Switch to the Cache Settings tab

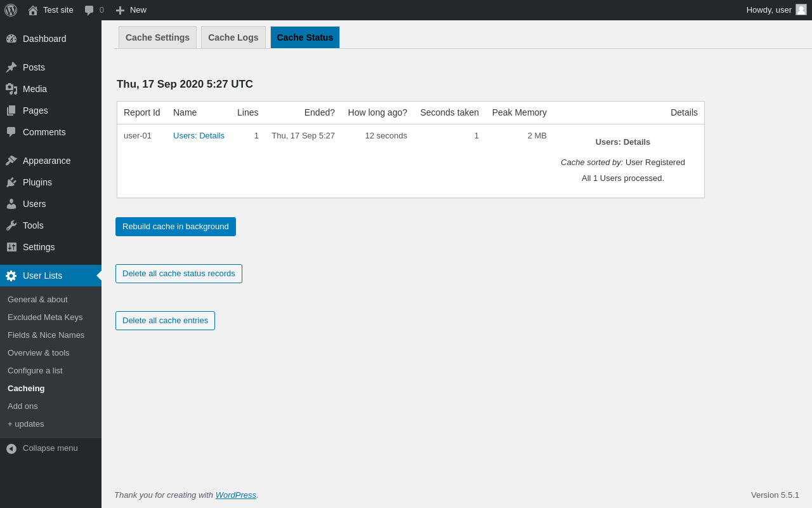pos(157,37)
